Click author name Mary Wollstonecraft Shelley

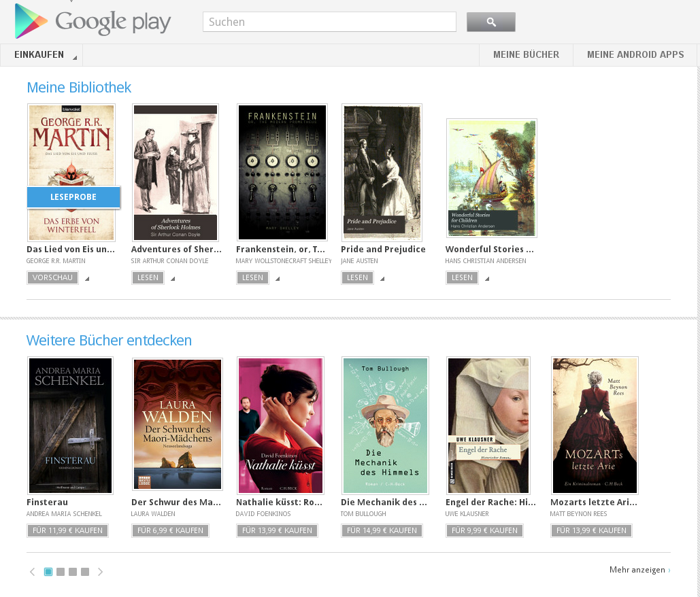point(284,261)
